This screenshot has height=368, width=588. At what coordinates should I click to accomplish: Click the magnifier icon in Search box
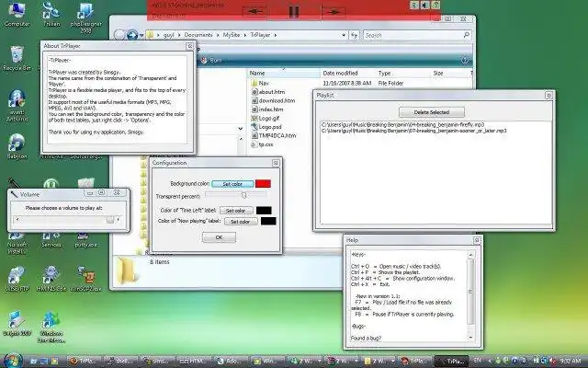(466, 35)
